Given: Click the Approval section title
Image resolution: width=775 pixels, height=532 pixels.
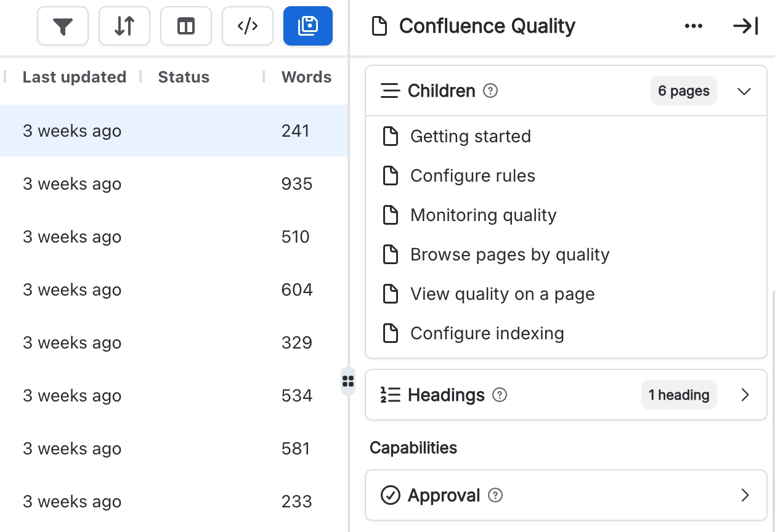Looking at the screenshot, I should click(444, 495).
